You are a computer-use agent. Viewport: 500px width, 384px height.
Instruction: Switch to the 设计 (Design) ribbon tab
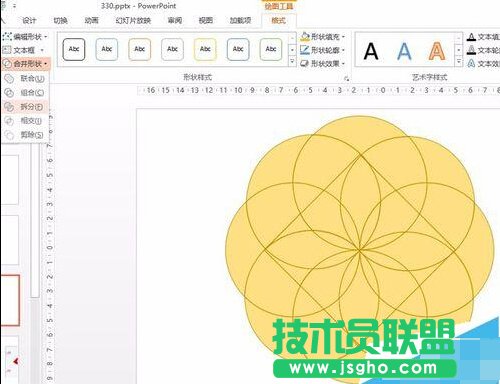coord(29,21)
